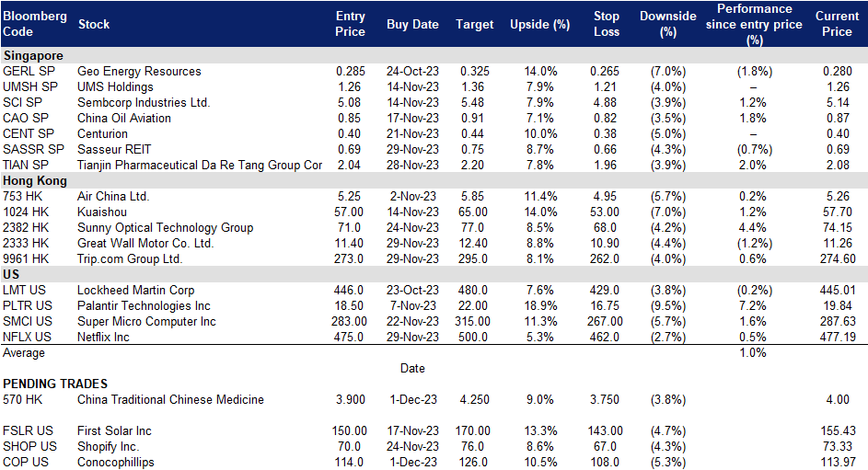Click the 'FSLR US' code cell

[28, 430]
